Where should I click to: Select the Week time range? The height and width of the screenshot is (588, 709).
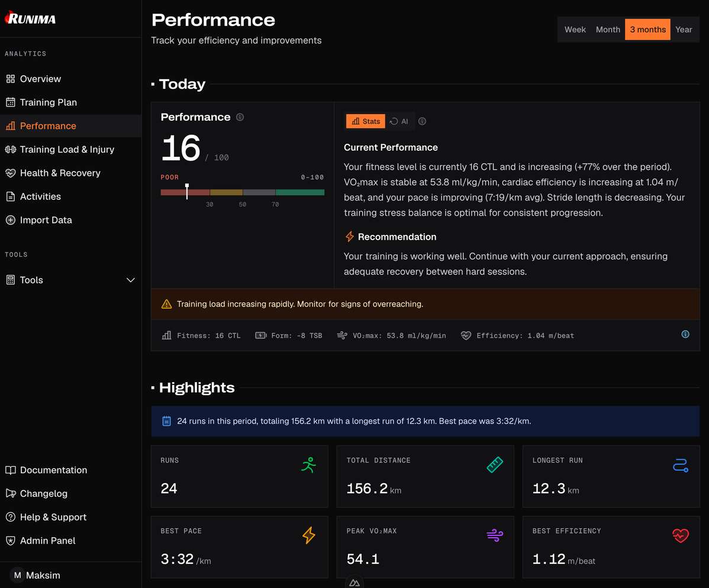(575, 30)
